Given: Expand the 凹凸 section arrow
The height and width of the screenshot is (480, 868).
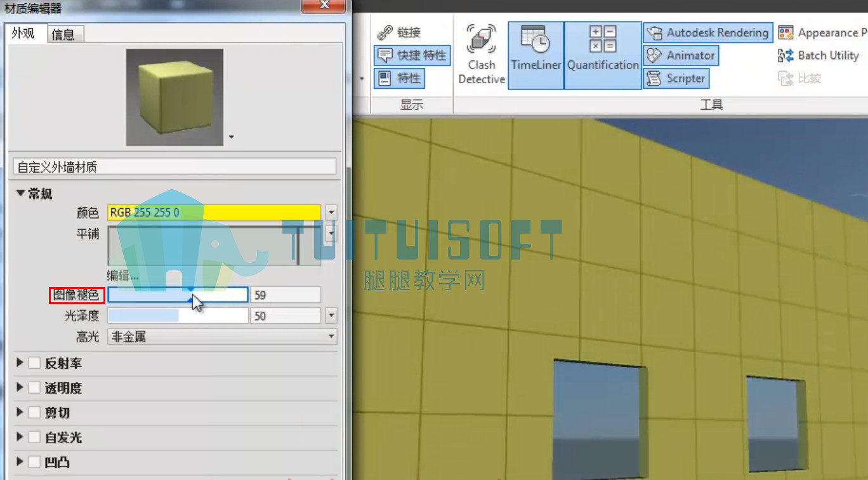Looking at the screenshot, I should click(20, 462).
